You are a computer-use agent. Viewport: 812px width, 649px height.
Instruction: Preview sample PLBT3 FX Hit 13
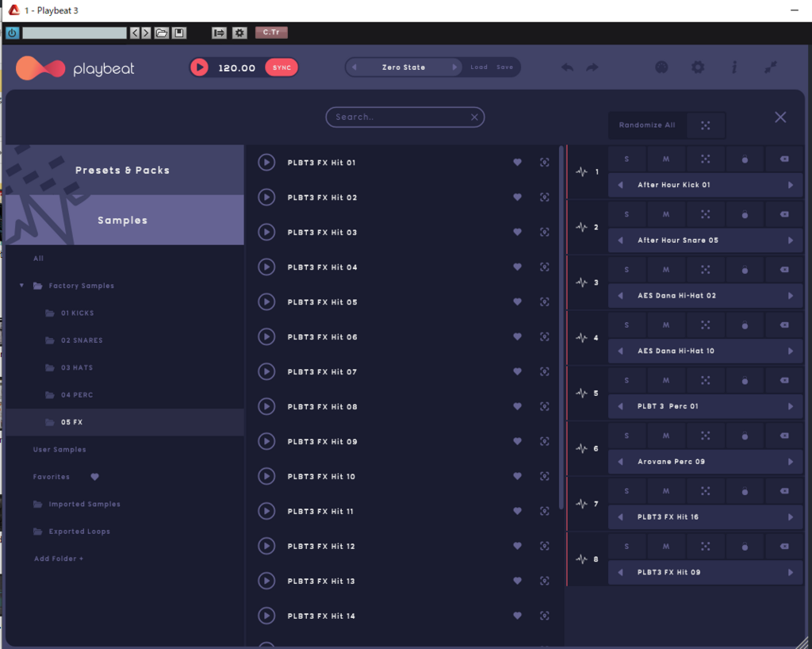click(x=266, y=581)
